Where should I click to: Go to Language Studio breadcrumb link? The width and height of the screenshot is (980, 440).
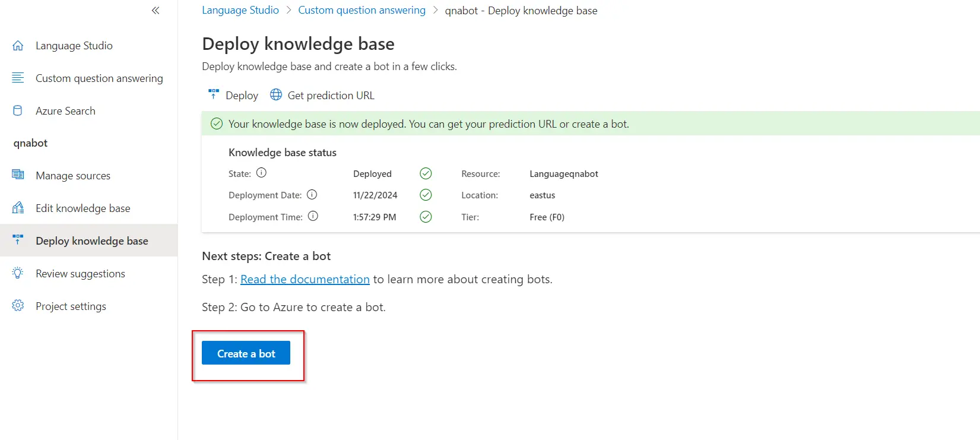coord(240,10)
